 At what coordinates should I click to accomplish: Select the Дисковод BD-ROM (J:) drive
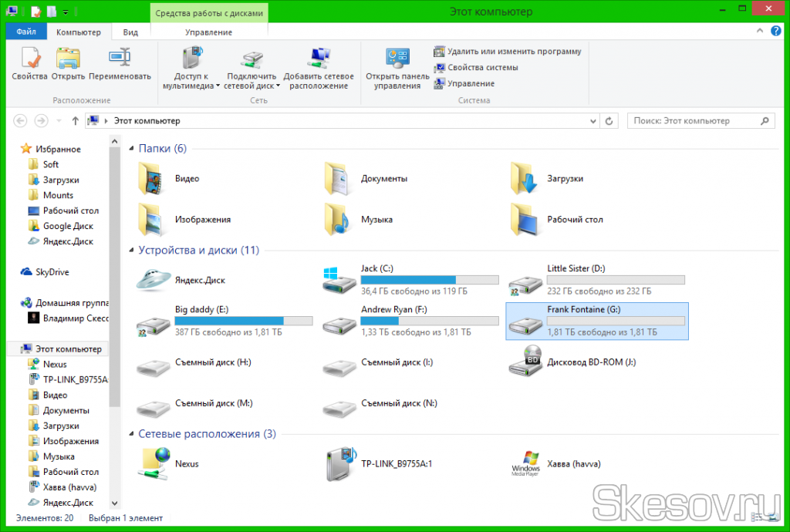click(525, 362)
